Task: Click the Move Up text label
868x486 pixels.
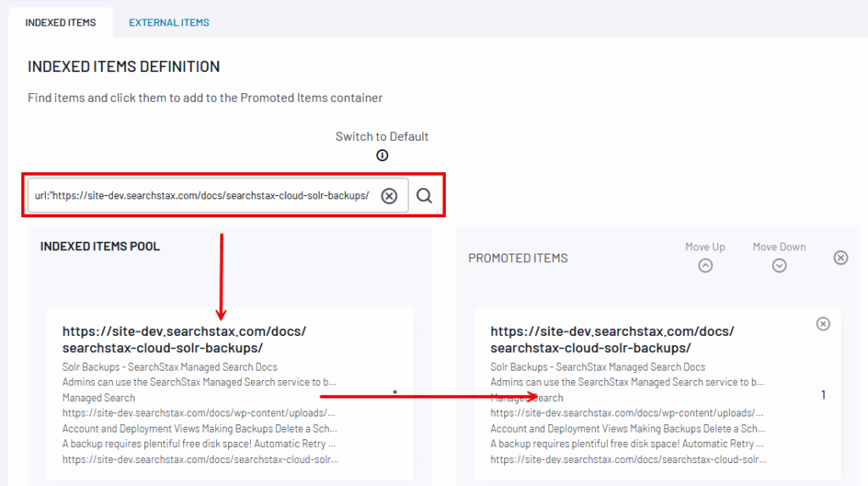Action: click(x=705, y=247)
